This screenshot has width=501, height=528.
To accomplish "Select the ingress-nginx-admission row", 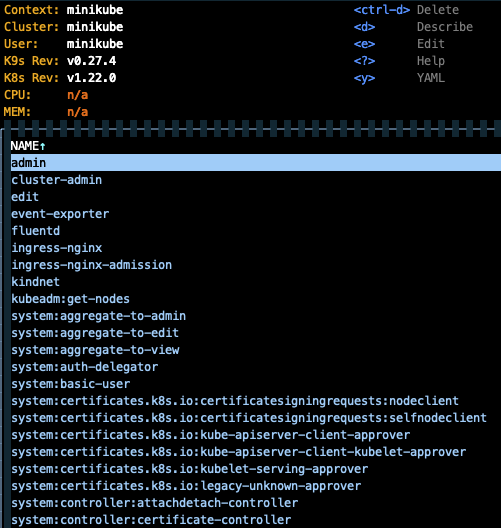I will click(256, 265).
